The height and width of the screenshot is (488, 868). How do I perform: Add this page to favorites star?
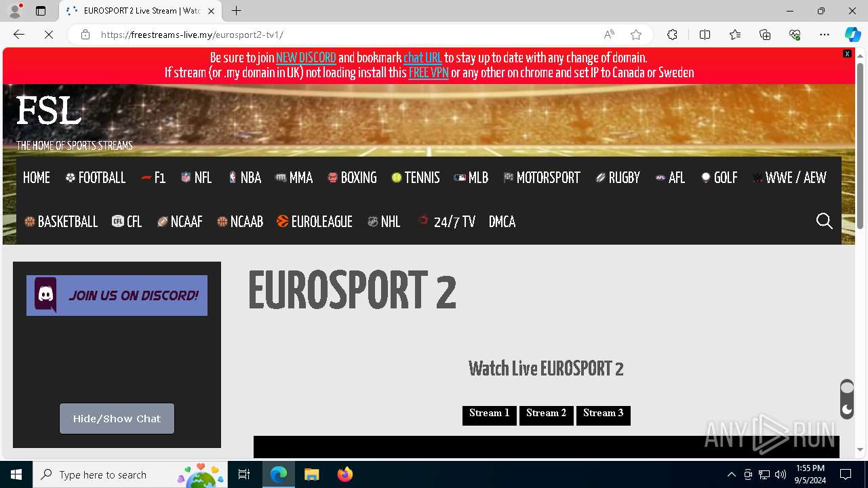click(x=636, y=35)
